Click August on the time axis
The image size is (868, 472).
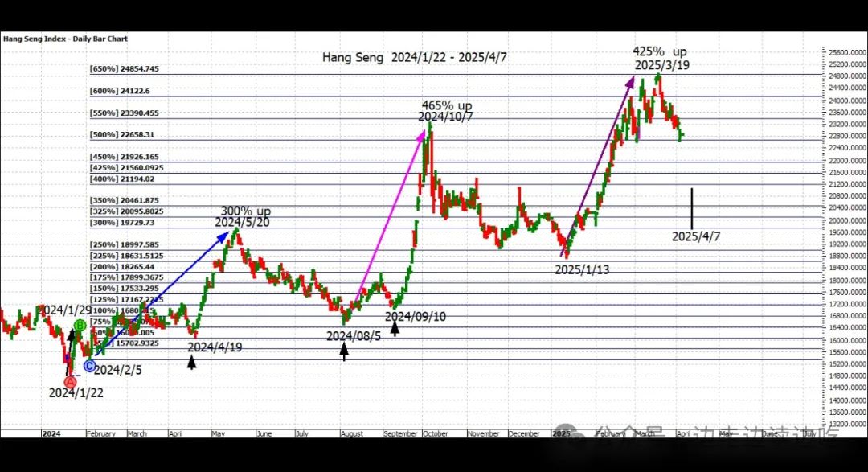pos(352,433)
